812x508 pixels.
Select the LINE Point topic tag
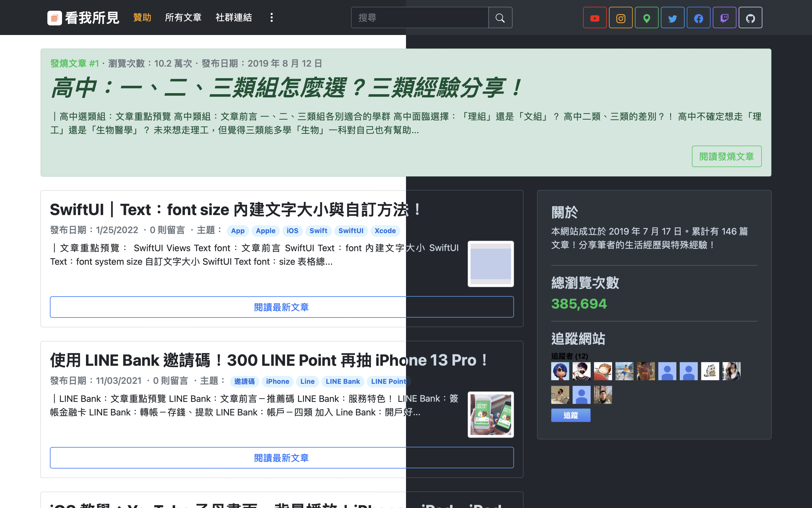(389, 381)
